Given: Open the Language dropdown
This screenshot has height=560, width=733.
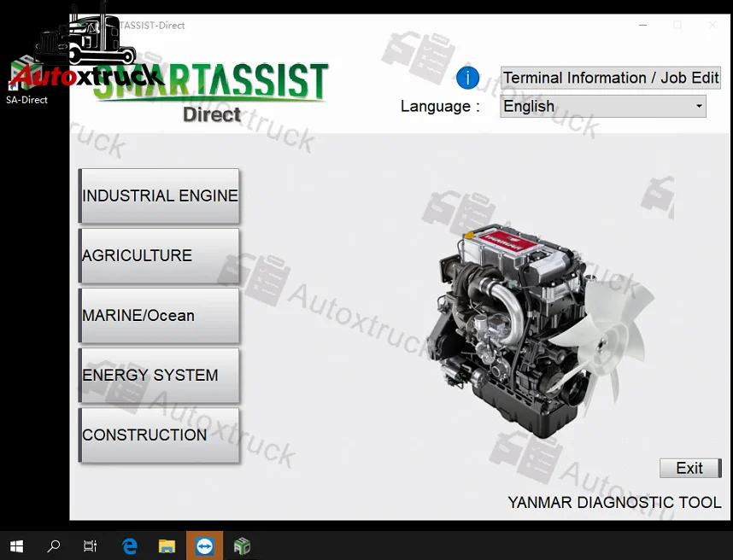Looking at the screenshot, I should (x=602, y=106).
